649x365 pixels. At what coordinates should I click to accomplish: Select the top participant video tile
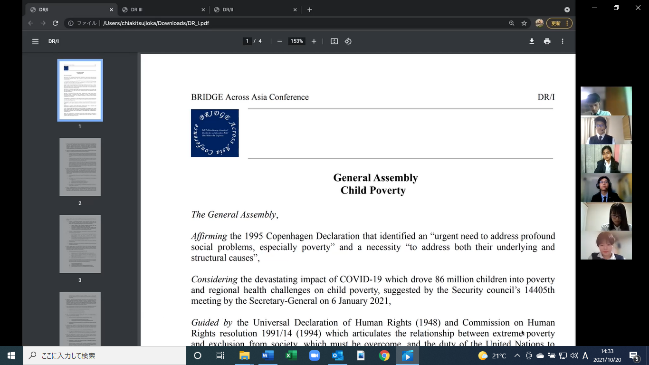[x=606, y=101]
